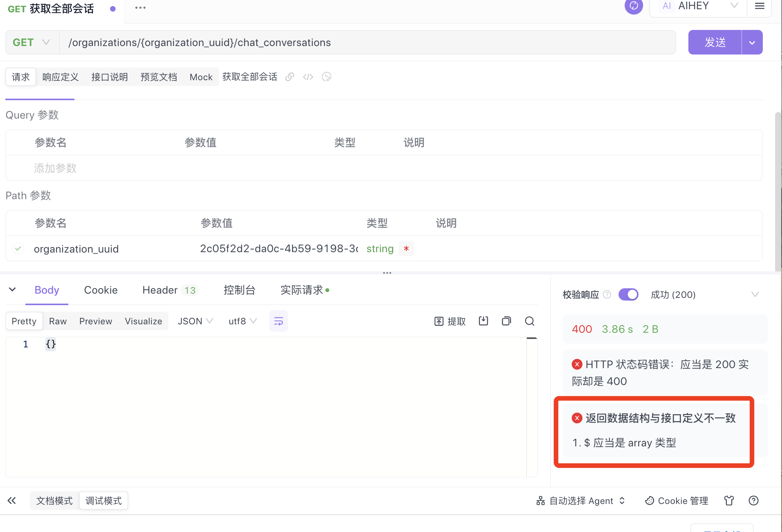The width and height of the screenshot is (782, 532).
Task: Open Cookie 管理 at the bottom bar
Action: pyautogui.click(x=676, y=501)
